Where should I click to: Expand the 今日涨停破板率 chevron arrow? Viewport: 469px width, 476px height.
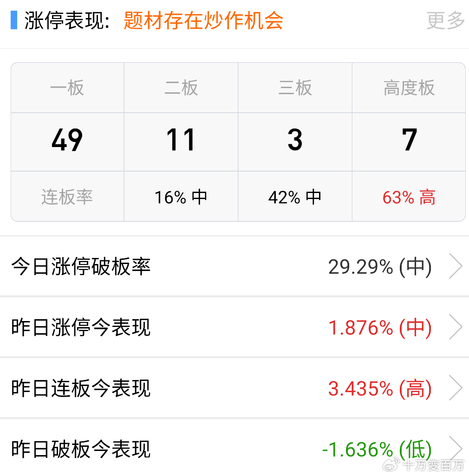tap(456, 267)
